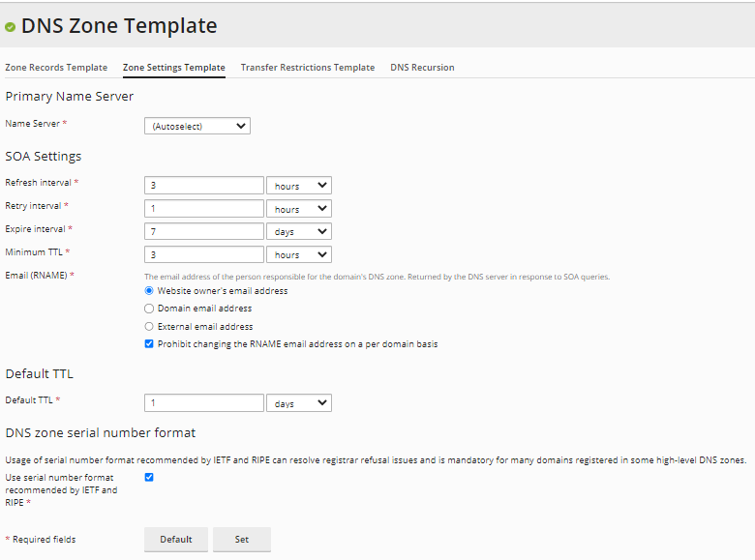755x560 pixels.
Task: Click the Primary Name Server heading
Action: [70, 97]
